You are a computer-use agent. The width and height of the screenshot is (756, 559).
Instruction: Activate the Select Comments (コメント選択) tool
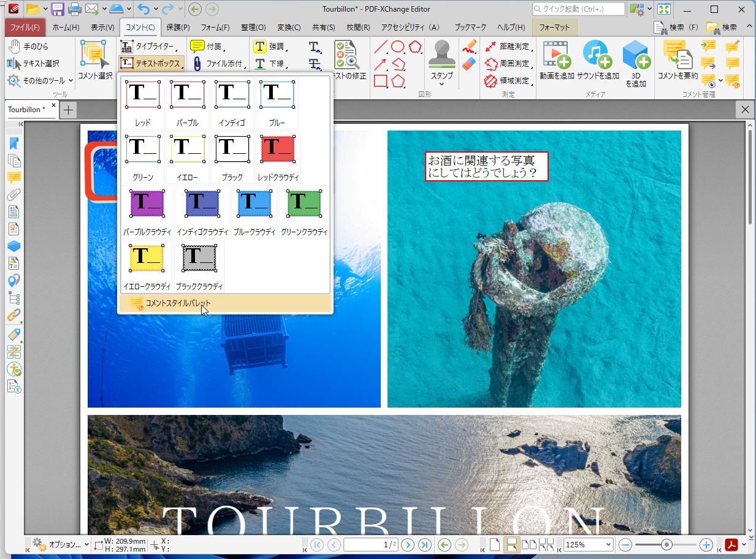[95, 60]
